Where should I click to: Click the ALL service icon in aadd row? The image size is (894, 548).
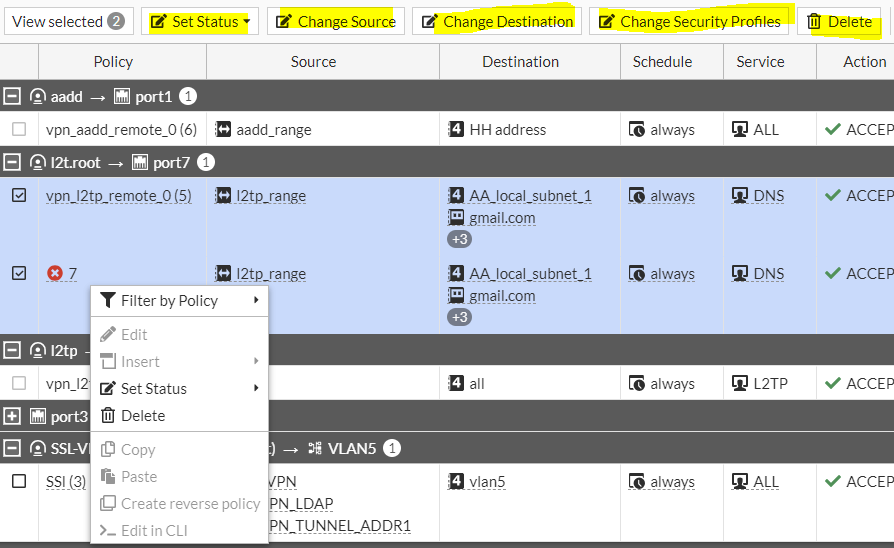coord(740,129)
